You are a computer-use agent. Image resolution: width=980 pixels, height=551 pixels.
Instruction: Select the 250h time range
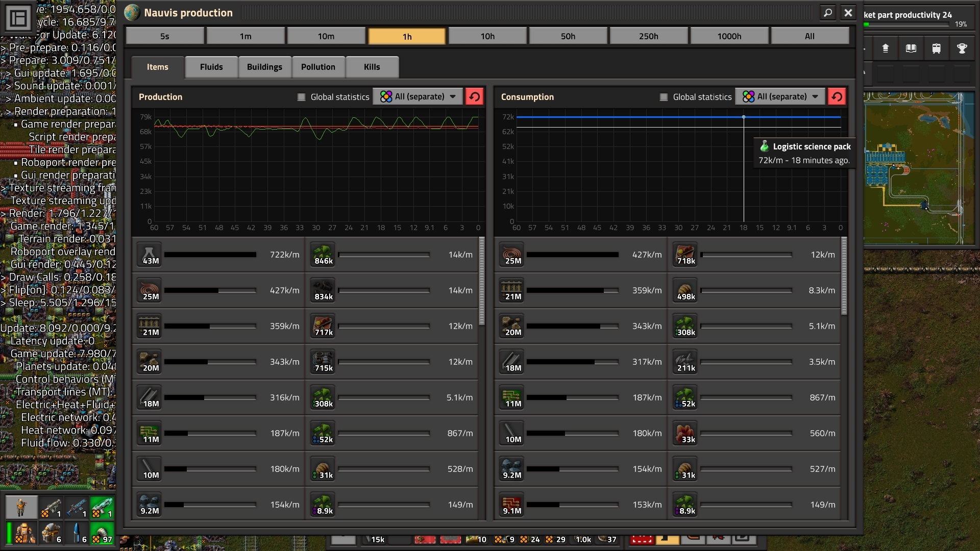tap(649, 36)
